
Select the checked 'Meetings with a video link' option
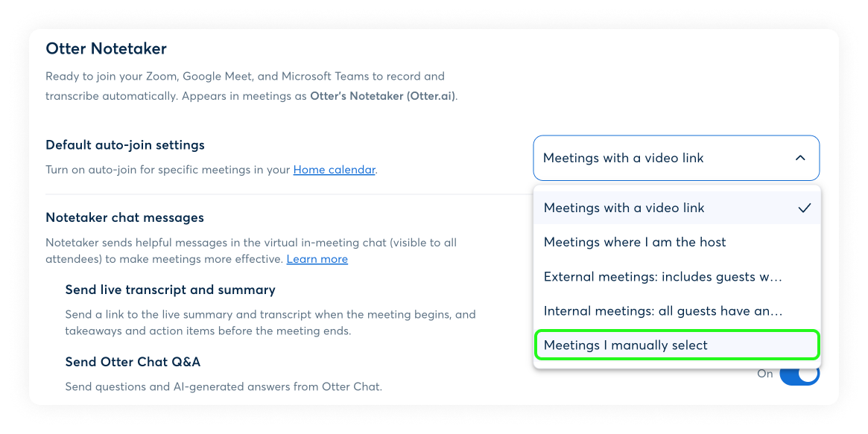tap(624, 208)
